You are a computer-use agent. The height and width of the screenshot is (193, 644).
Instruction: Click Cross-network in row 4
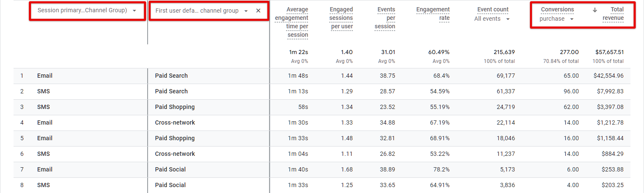[x=175, y=123]
